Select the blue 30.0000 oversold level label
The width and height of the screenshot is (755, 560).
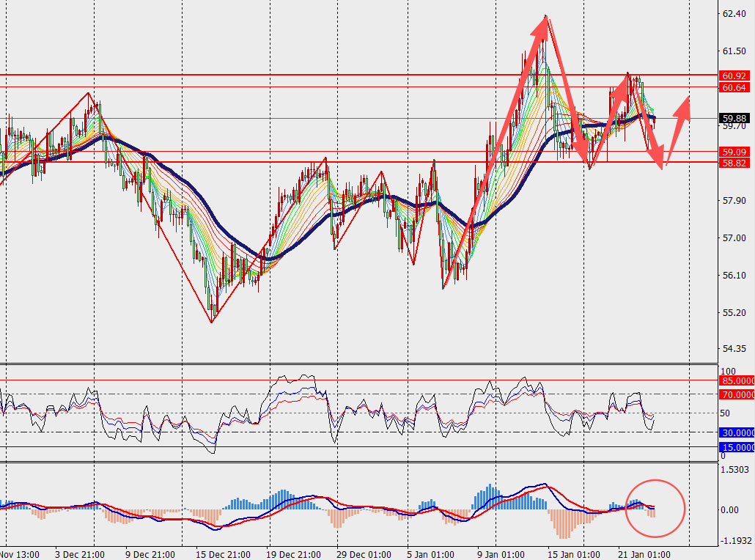737,432
